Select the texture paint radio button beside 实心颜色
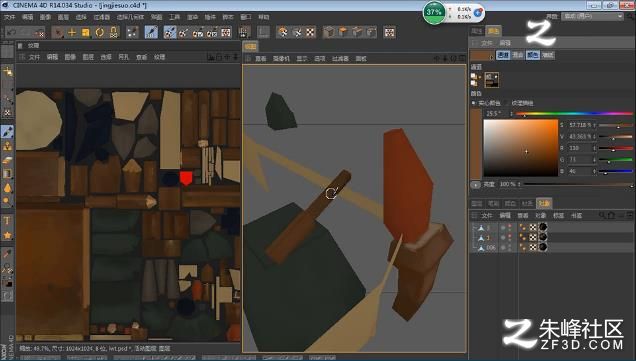 (x=507, y=103)
